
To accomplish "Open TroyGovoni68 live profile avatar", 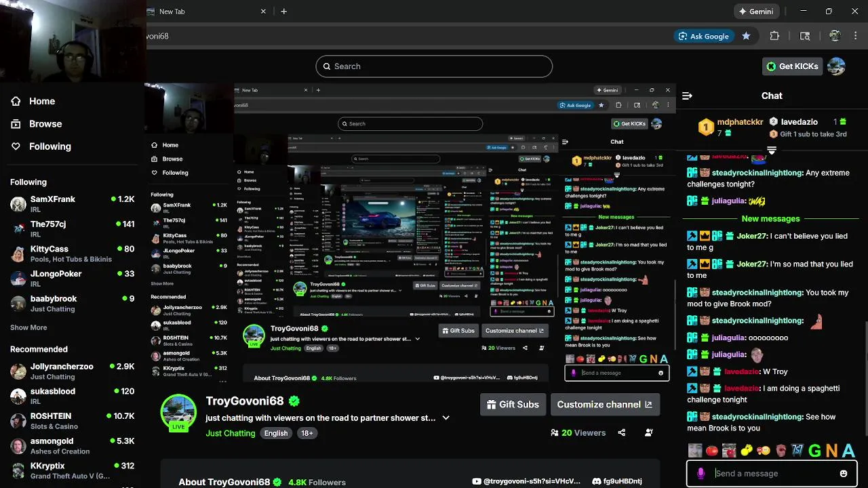I will click(x=178, y=411).
